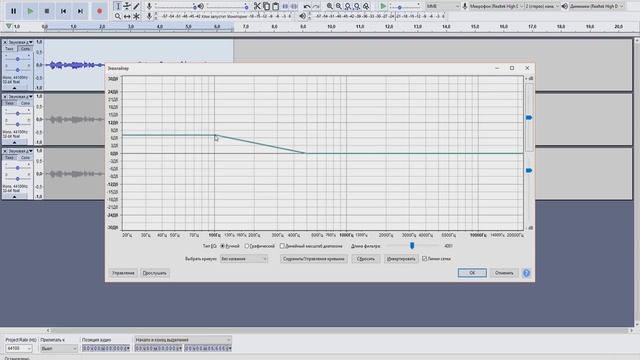Click the Zoom Out icon
This screenshot has height=360, width=640.
coord(339,6)
